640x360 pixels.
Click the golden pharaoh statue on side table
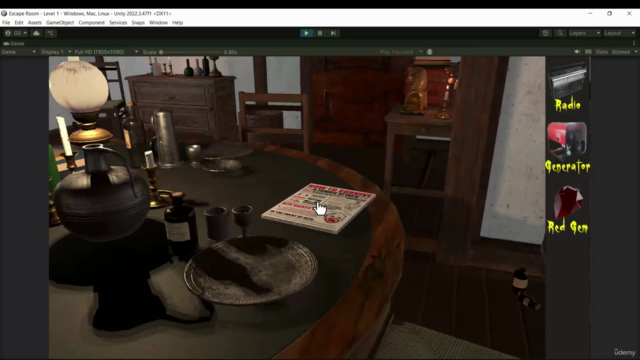[415, 91]
